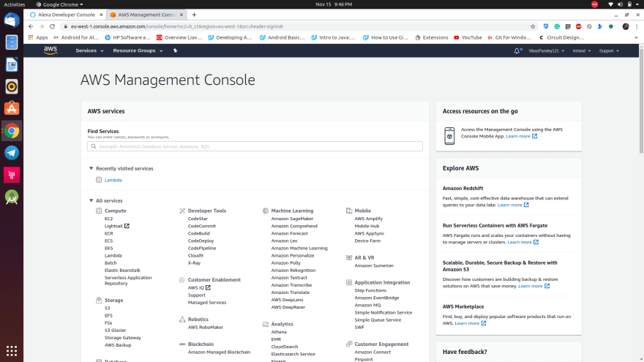The width and height of the screenshot is (644, 362).
Task: Open the clock and calendar in top bar
Action: pyautogui.click(x=334, y=4)
